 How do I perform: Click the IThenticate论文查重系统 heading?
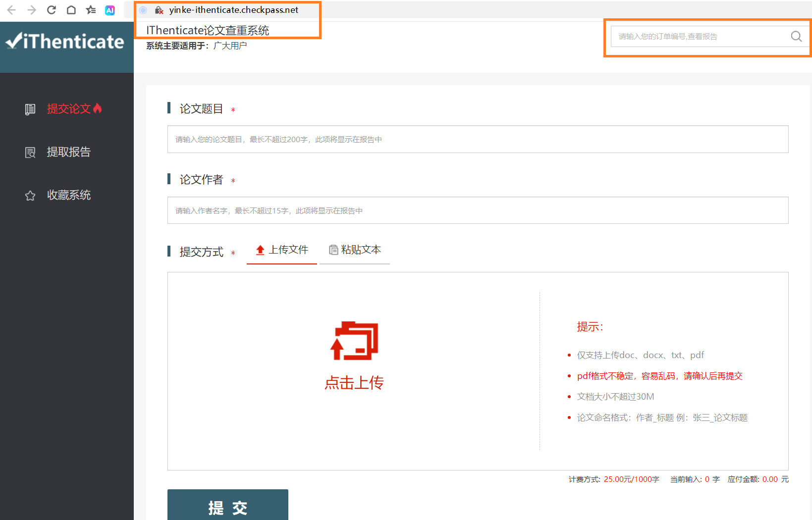click(208, 31)
